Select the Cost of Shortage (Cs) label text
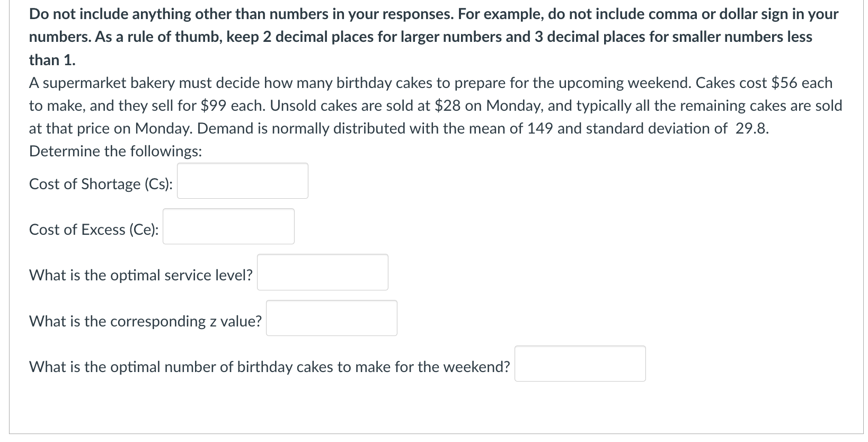This screenshot has width=868, height=442. pyautogui.click(x=100, y=184)
